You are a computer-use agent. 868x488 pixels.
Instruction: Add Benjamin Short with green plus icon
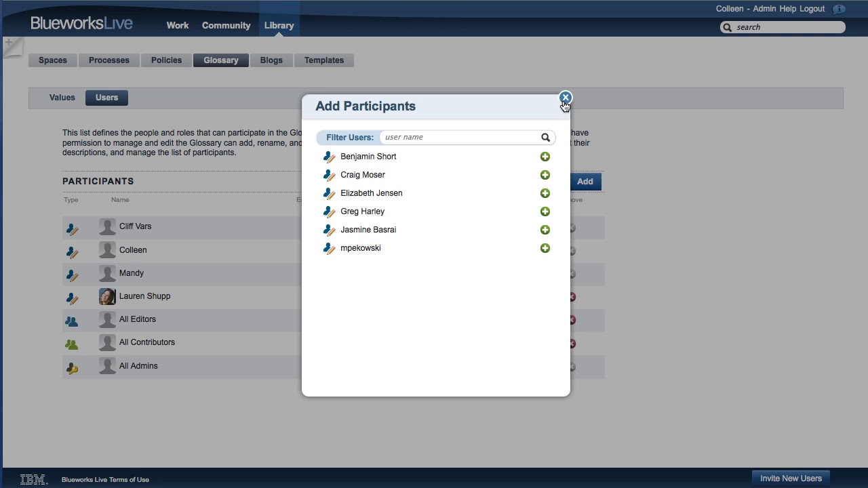point(545,157)
